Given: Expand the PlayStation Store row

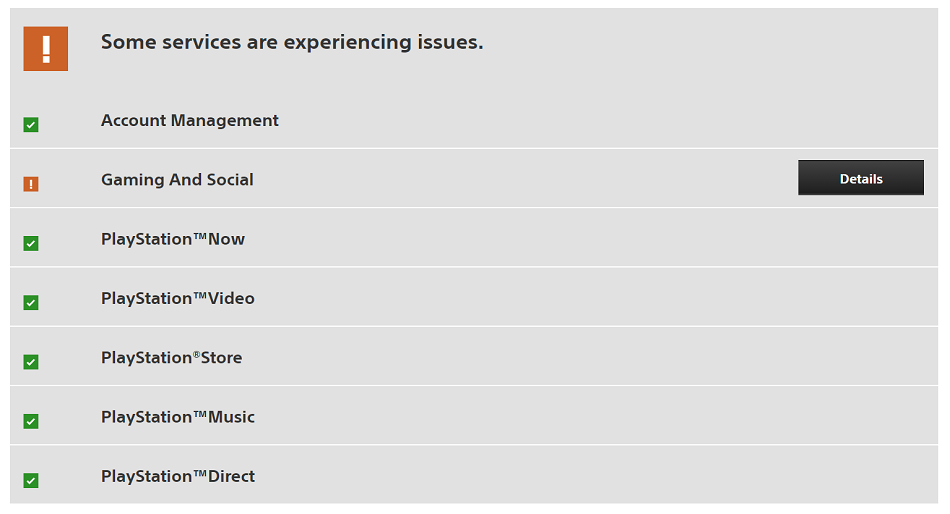Looking at the screenshot, I should tap(474, 356).
